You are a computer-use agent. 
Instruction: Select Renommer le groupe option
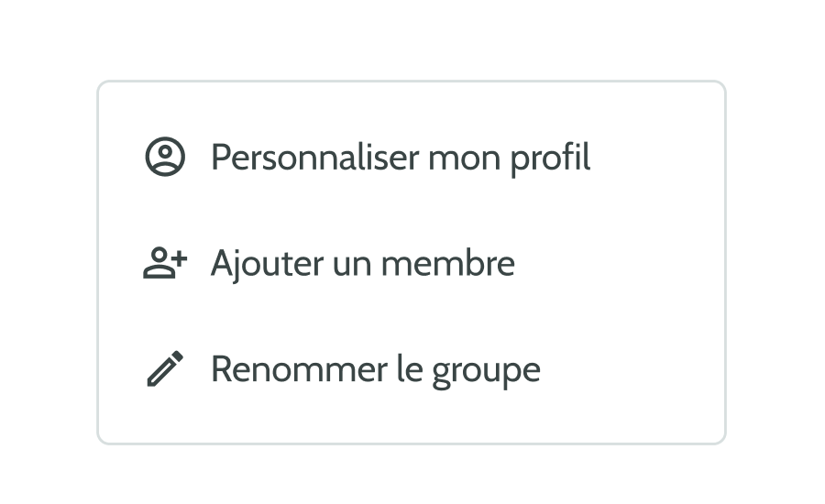click(x=412, y=368)
